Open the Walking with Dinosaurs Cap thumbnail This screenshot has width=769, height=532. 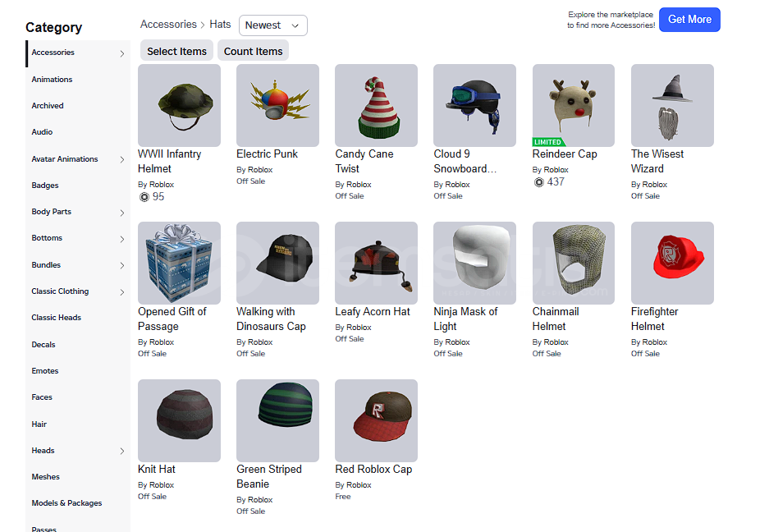277,263
